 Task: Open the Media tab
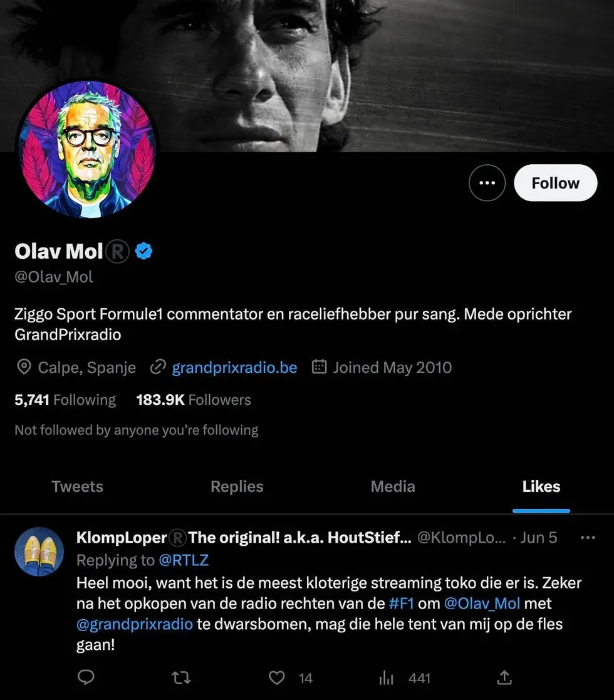point(393,486)
